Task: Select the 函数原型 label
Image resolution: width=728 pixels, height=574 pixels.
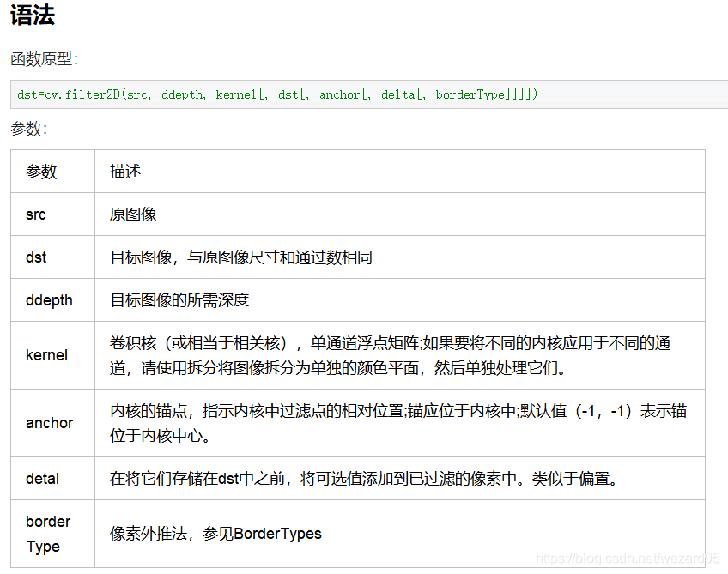Action: [x=44, y=59]
